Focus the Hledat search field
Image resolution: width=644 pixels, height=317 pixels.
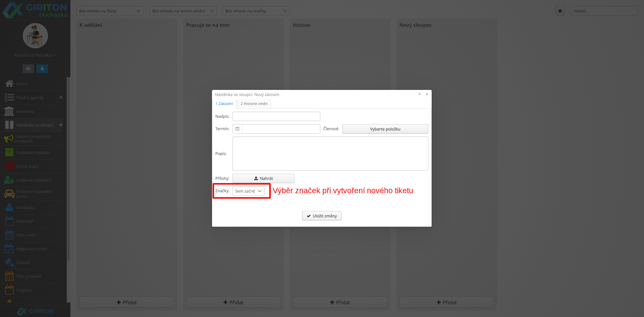click(604, 11)
